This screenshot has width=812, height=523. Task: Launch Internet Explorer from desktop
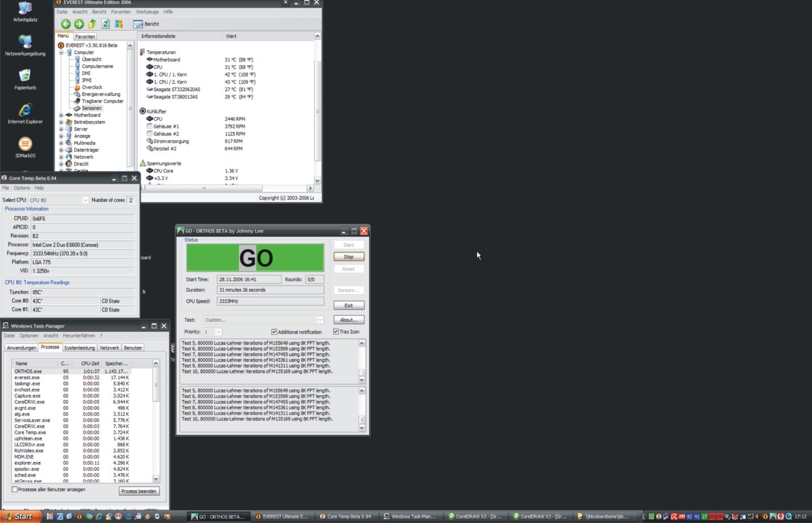coord(25,114)
